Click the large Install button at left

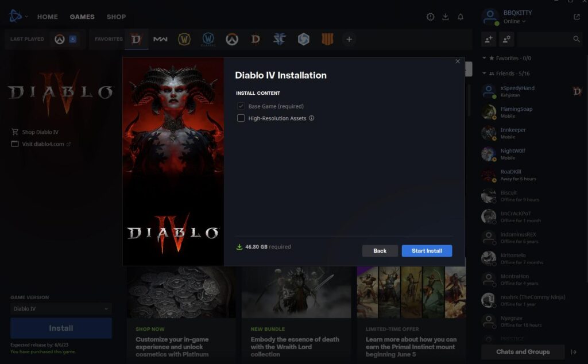(x=61, y=328)
